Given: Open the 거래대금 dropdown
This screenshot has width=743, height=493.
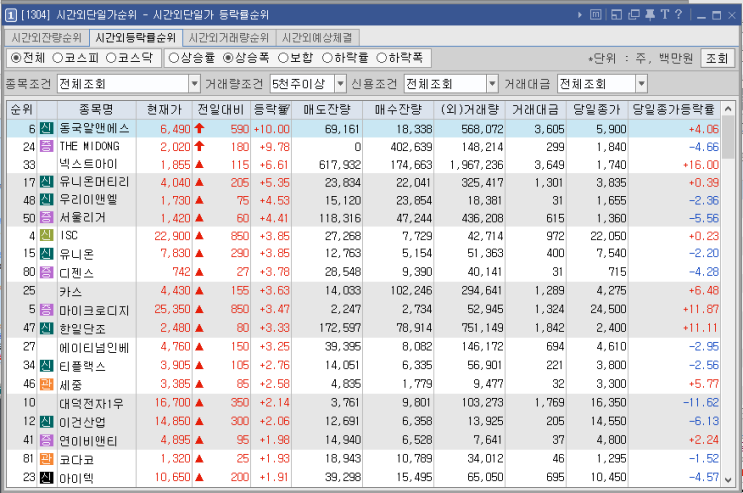Looking at the screenshot, I should [x=641, y=84].
